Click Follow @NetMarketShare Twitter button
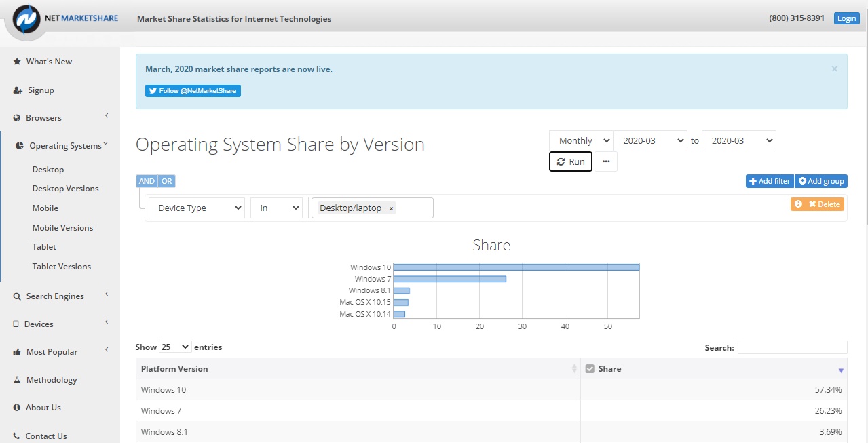Image resolution: width=868 pixels, height=443 pixels. (193, 91)
